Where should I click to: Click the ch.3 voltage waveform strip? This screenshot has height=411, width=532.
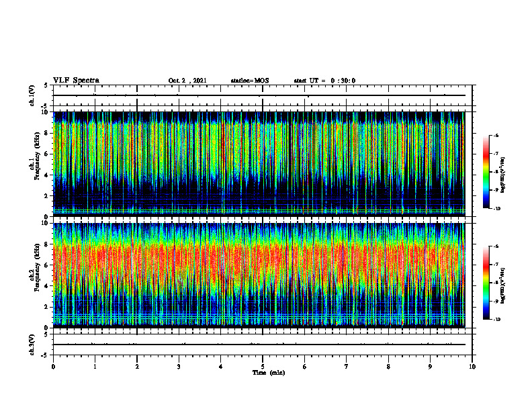coord(263,345)
